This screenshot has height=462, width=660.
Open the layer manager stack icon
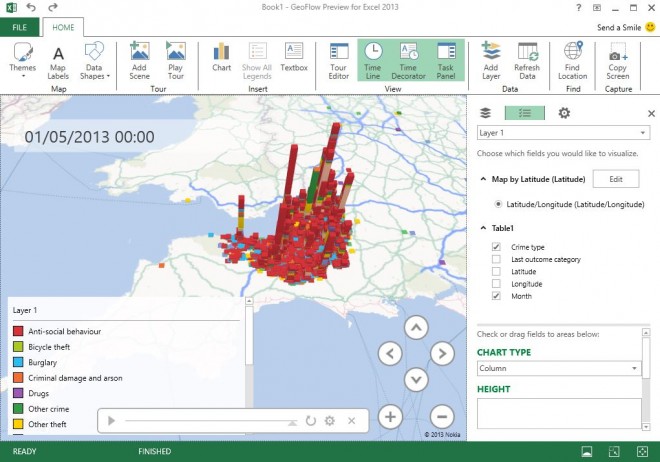pyautogui.click(x=485, y=113)
